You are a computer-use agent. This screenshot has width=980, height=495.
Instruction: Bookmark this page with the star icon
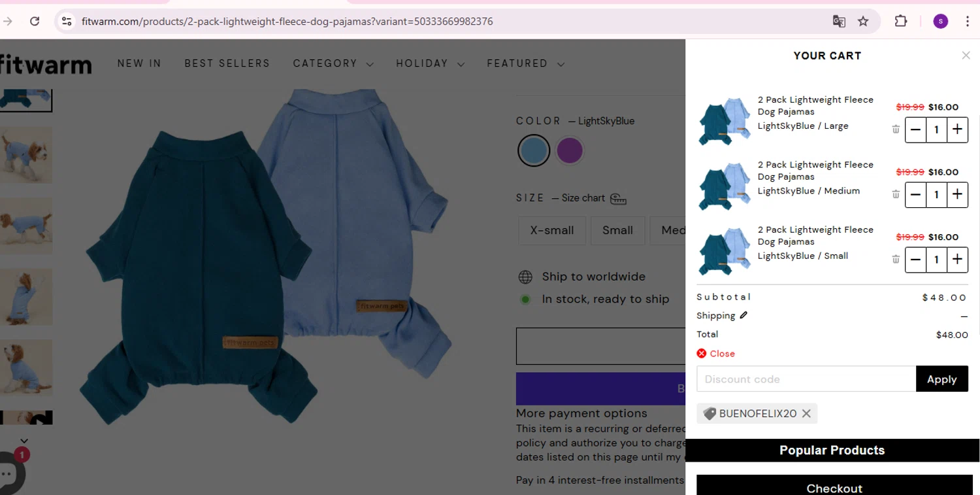coord(863,22)
